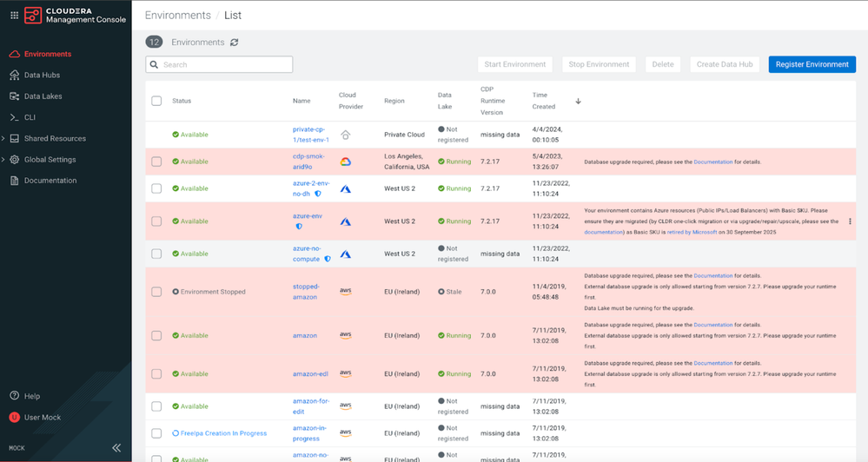This screenshot has width=868, height=462.
Task: Focus the environments Search field
Action: pyautogui.click(x=219, y=64)
